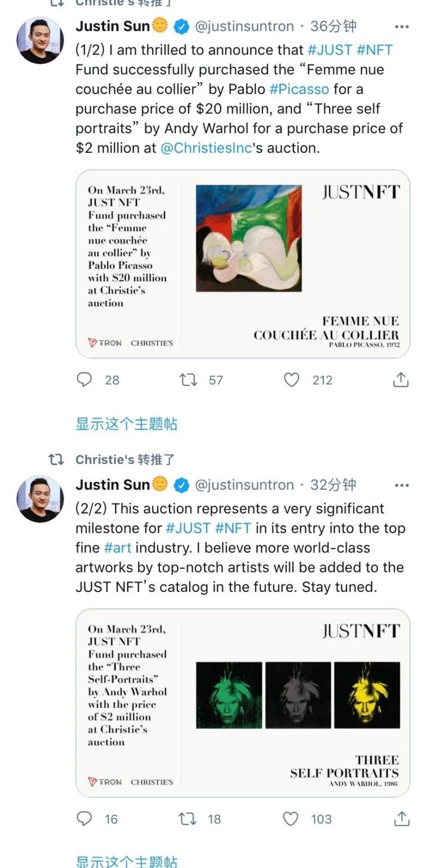The image size is (427, 868).
Task: Open more options for second tweet
Action: click(401, 485)
